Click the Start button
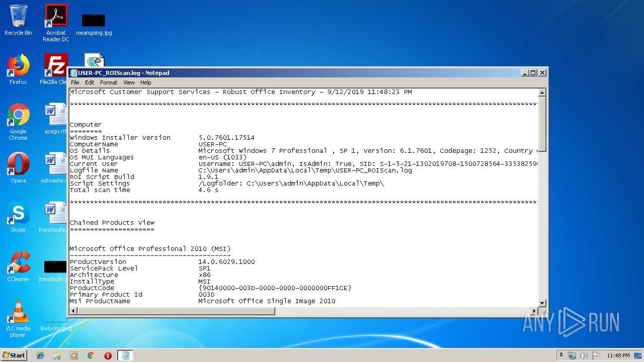 [14, 355]
